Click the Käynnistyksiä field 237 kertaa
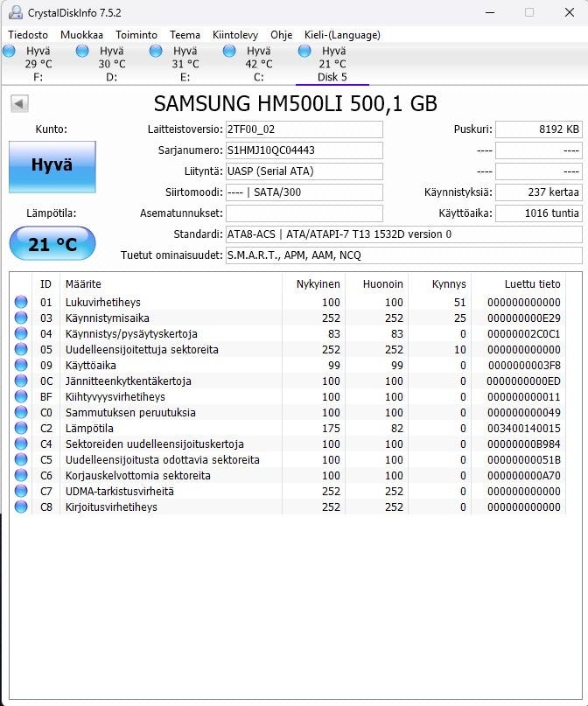Image resolution: width=588 pixels, height=706 pixels. point(539,192)
